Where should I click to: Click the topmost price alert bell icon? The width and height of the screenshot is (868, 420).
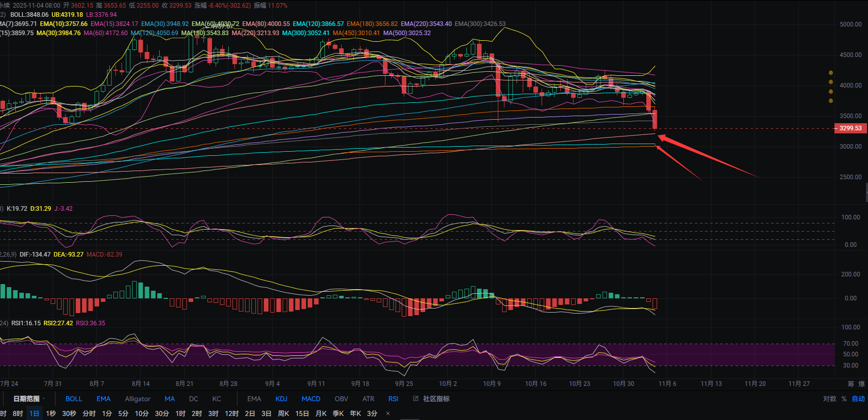point(831,73)
